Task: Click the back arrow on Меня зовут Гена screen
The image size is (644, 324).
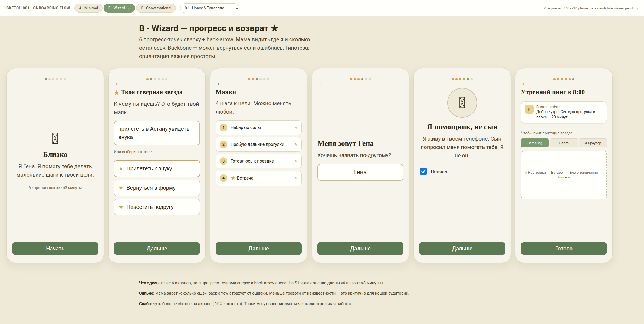Action: click(321, 84)
